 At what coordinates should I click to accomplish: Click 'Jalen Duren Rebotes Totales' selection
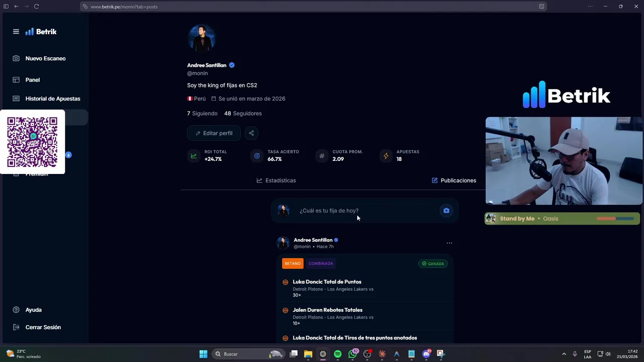(328, 310)
